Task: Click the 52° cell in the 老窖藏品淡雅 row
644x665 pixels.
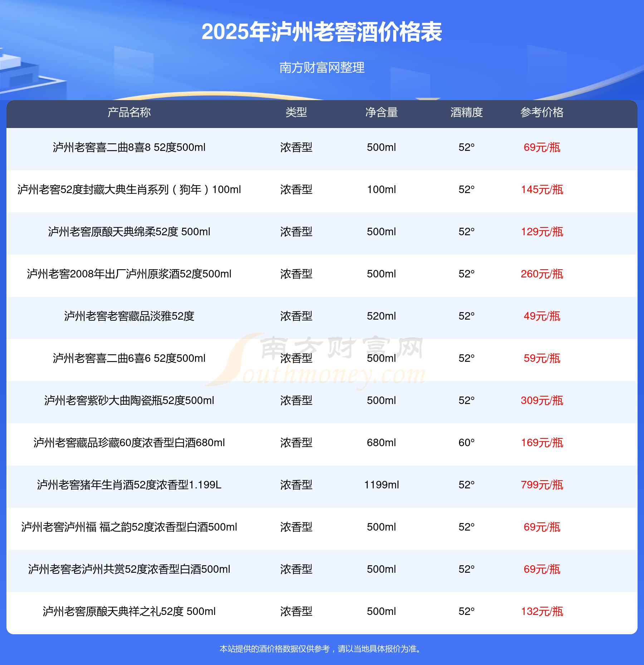Action: click(467, 316)
